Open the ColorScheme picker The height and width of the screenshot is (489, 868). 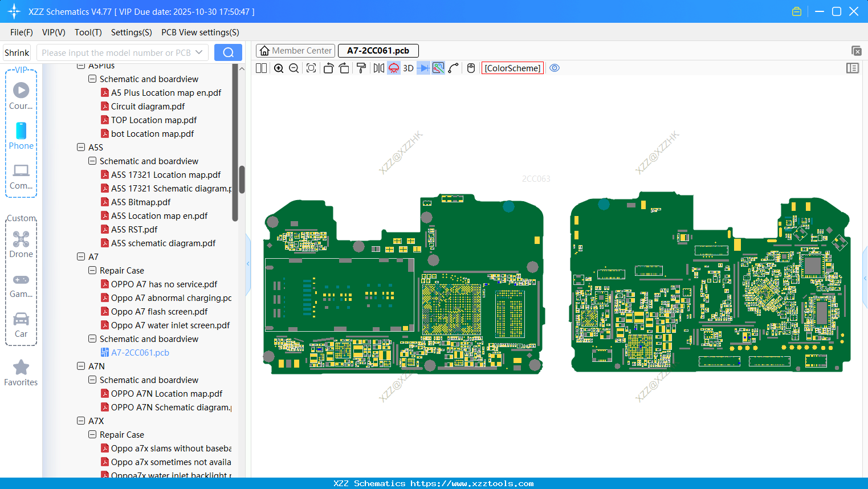tap(512, 68)
